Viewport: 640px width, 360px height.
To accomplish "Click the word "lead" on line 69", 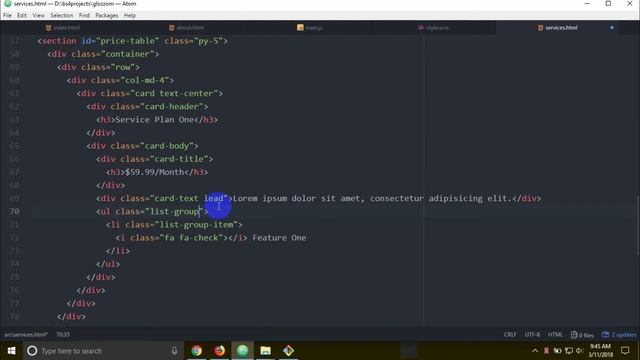I will point(213,198).
